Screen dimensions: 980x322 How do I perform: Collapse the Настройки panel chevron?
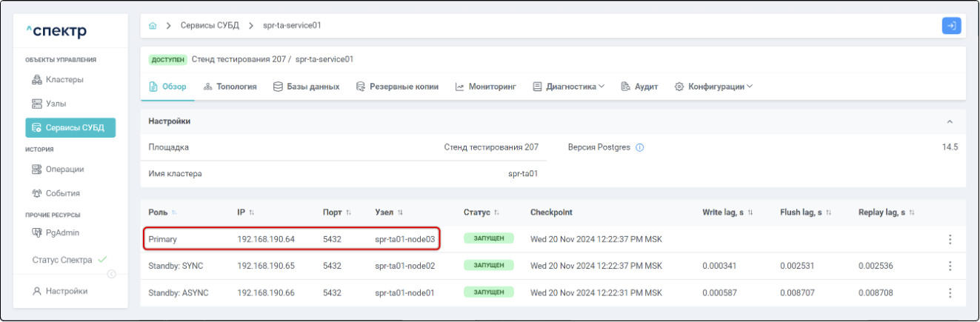coord(950,121)
